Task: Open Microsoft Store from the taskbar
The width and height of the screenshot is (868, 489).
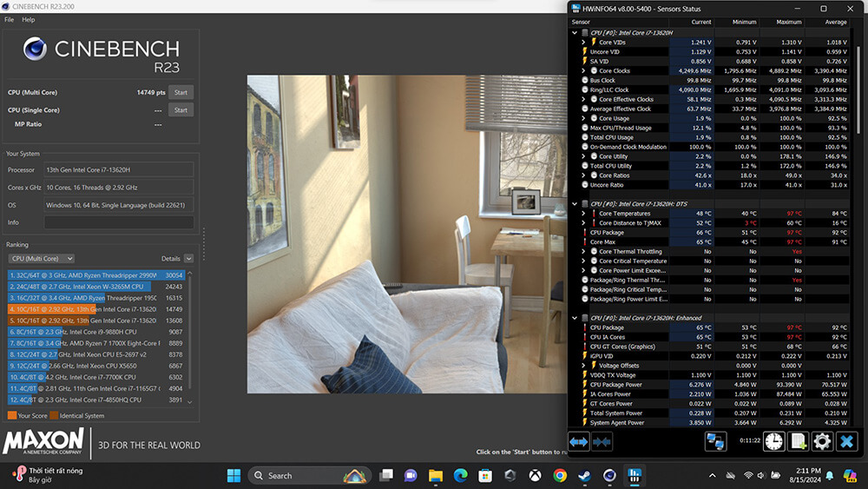Action: click(x=485, y=476)
